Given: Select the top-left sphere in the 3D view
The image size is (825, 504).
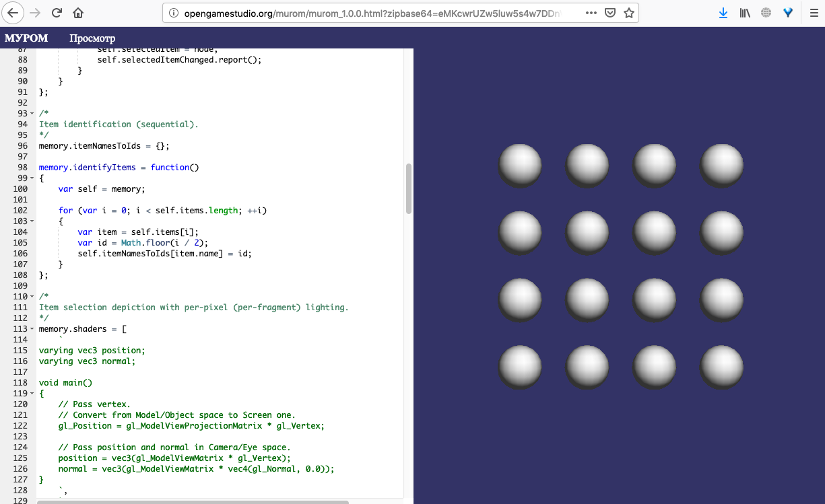Looking at the screenshot, I should coord(520,166).
